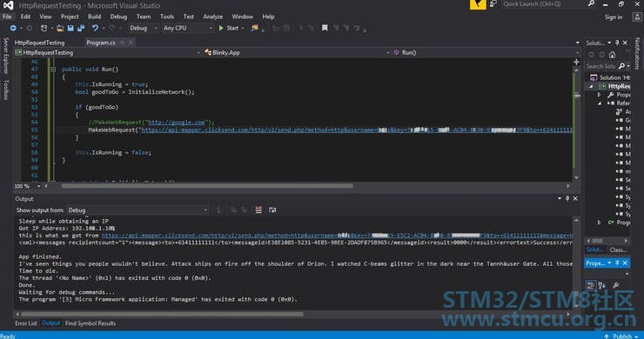The image size is (644, 339).
Task: Click the Undo toolbar icon
Action: [x=95, y=28]
